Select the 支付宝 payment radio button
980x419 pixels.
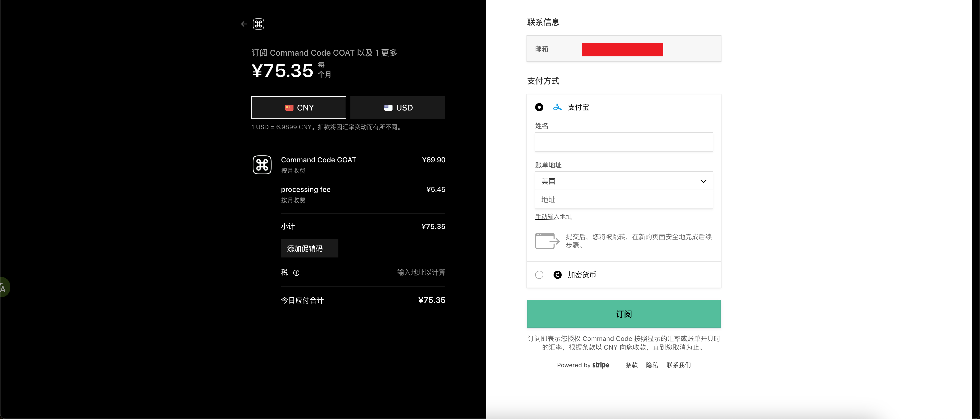coord(539,107)
